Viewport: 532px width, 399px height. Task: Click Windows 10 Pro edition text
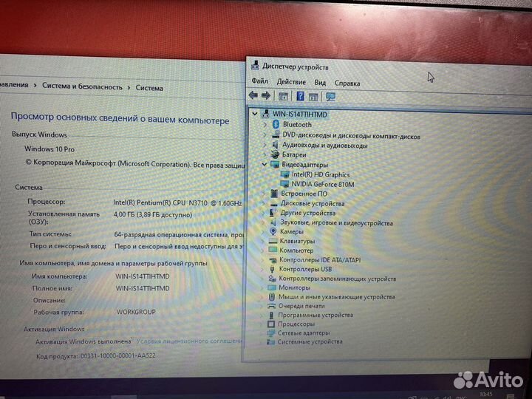(x=50, y=149)
